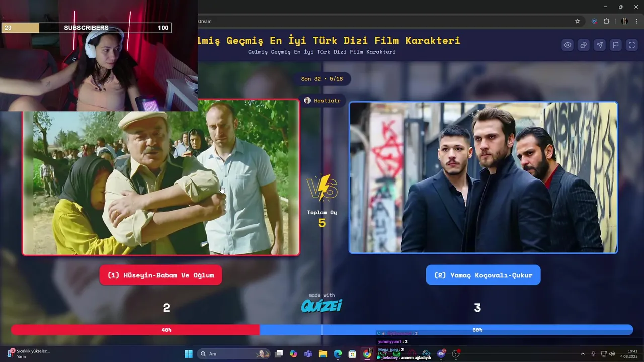Open Task View from the taskbar
Screen dimensions: 644x362
(279, 354)
